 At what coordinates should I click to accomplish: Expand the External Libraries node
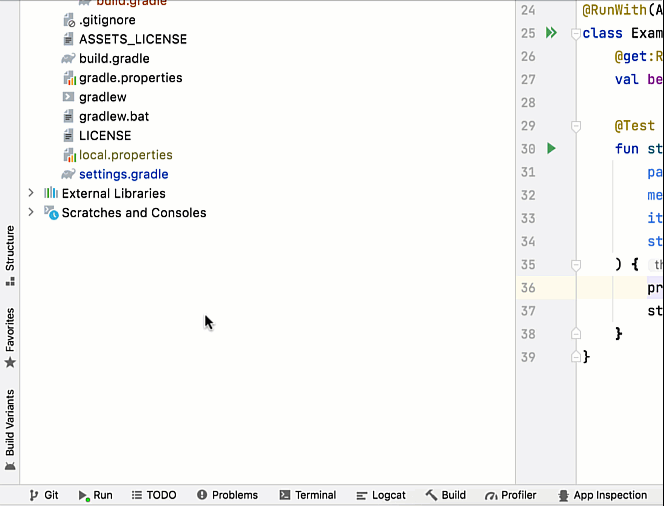click(x=31, y=193)
